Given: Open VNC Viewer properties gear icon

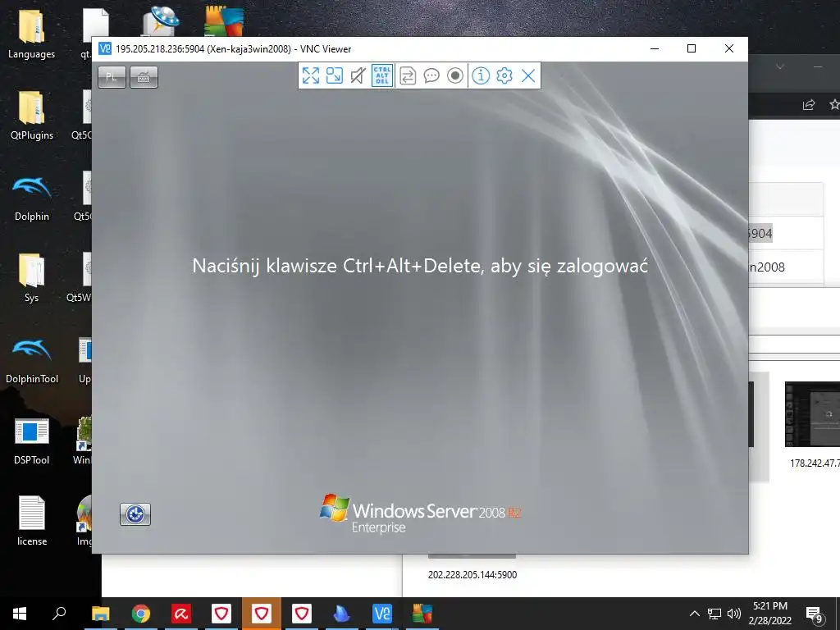Looking at the screenshot, I should pyautogui.click(x=504, y=75).
